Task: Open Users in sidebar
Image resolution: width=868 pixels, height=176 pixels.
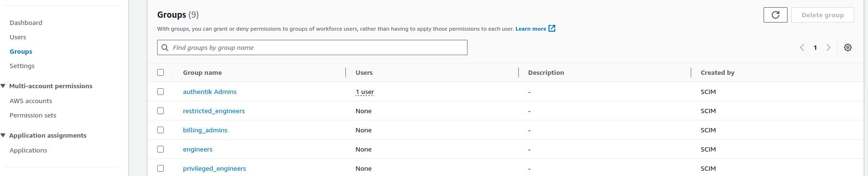Action: click(x=18, y=37)
